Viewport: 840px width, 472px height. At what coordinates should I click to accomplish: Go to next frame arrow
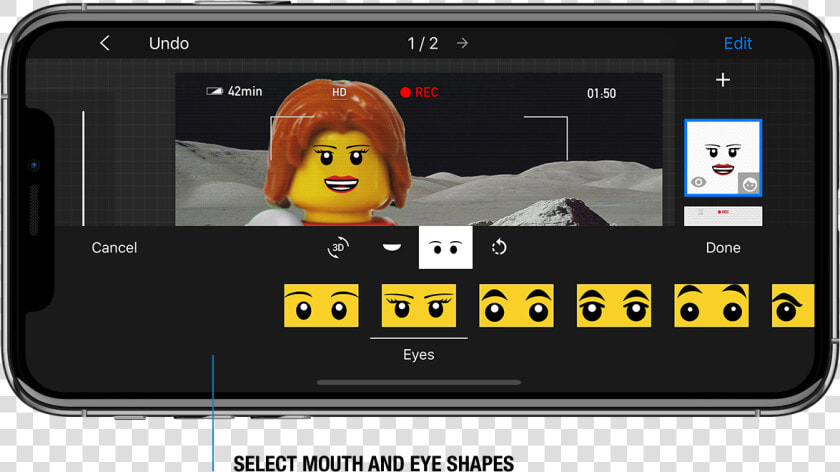pyautogui.click(x=462, y=43)
